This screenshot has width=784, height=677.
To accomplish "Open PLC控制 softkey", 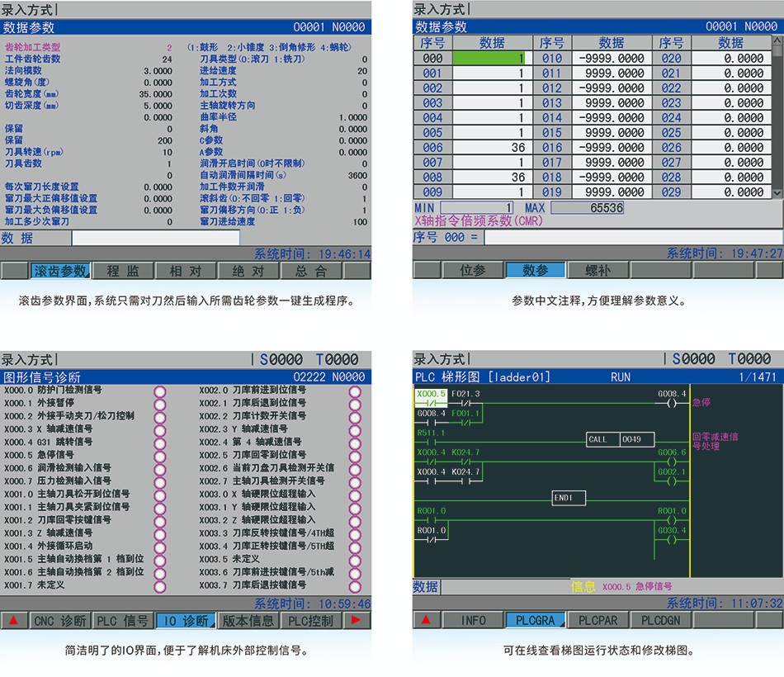I will click(310, 621).
